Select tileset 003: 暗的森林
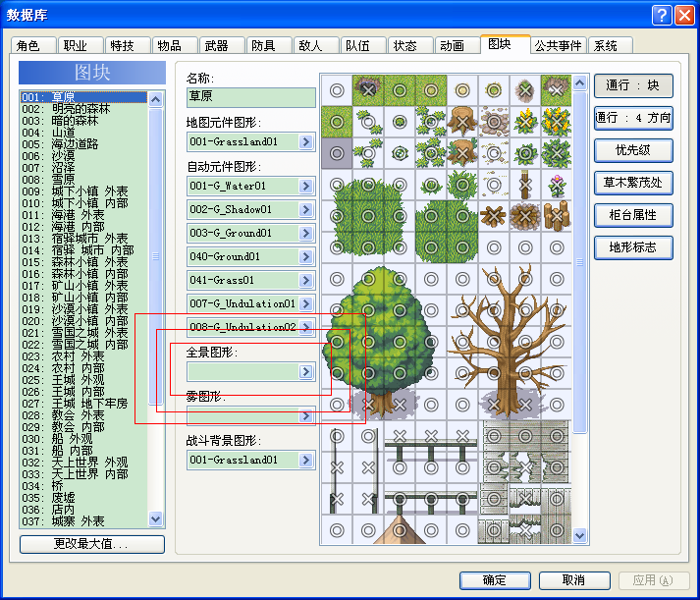 (83, 121)
